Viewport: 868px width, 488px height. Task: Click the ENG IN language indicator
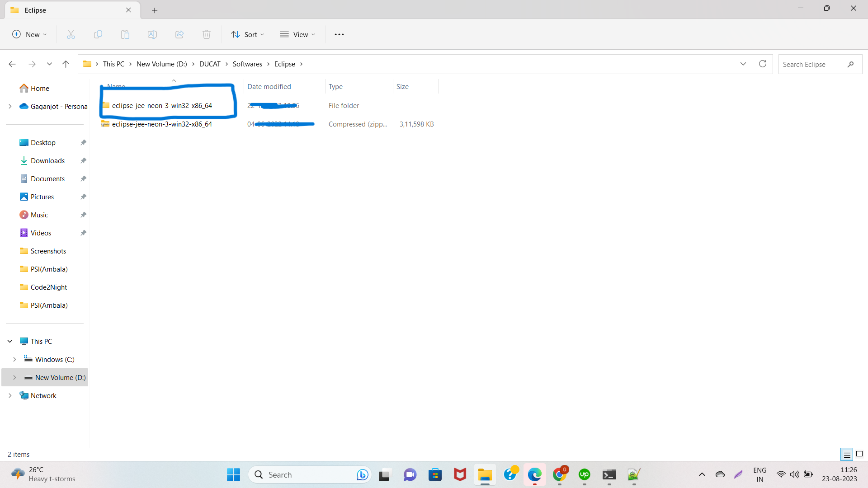[759, 474]
